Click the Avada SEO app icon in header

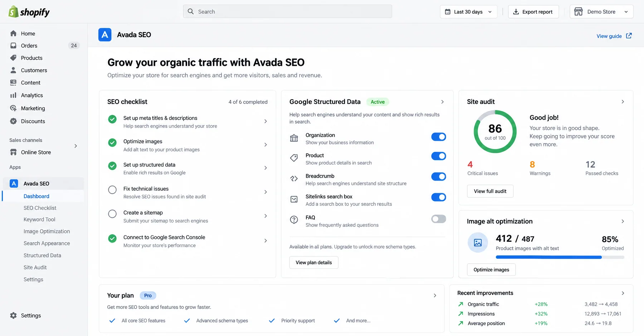pyautogui.click(x=105, y=35)
